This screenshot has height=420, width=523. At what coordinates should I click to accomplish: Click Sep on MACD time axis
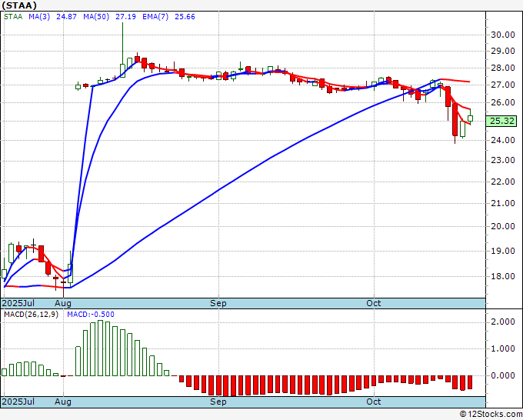pos(218,402)
